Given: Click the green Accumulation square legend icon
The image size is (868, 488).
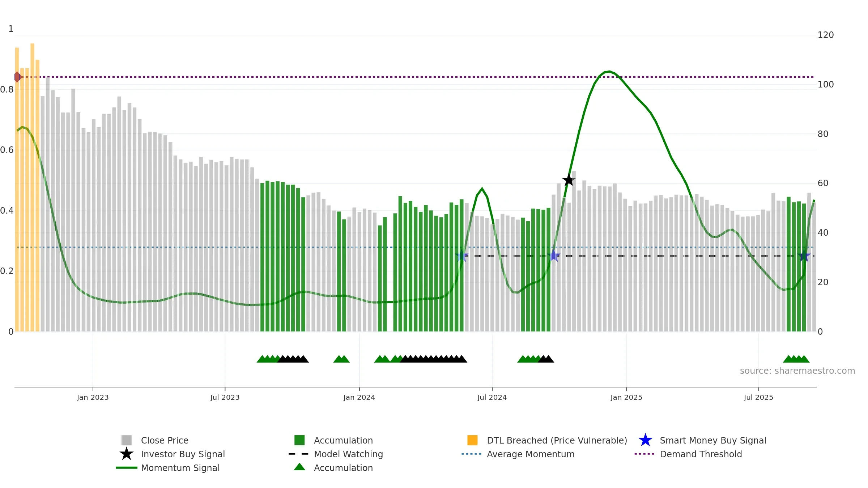Looking at the screenshot, I should pos(299,440).
